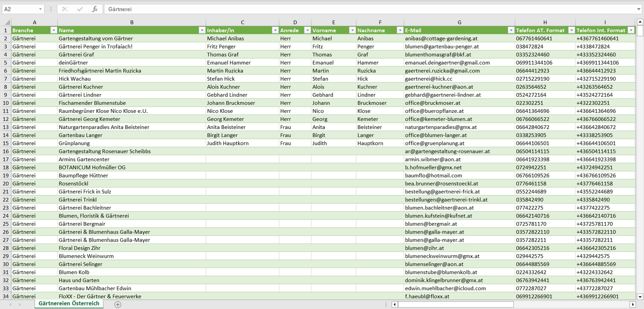Open the E-Mail column filter dropdown
Viewport: 644px width, 309px height.
[x=511, y=30]
